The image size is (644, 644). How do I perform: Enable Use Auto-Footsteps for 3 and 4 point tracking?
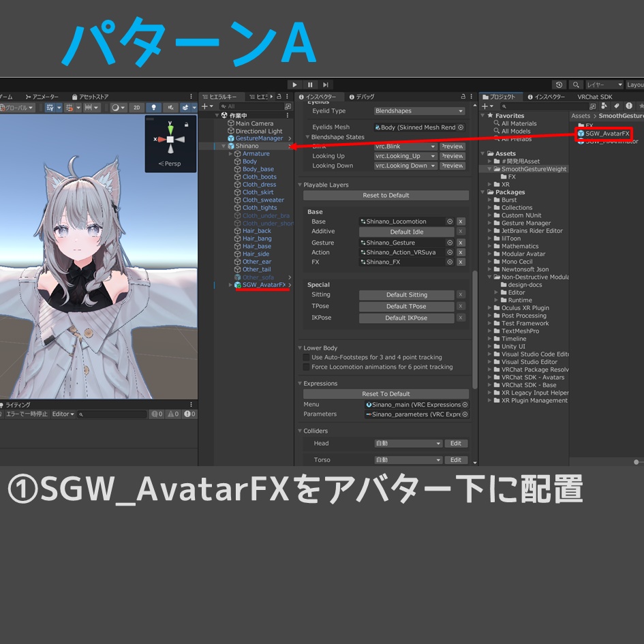coord(305,357)
